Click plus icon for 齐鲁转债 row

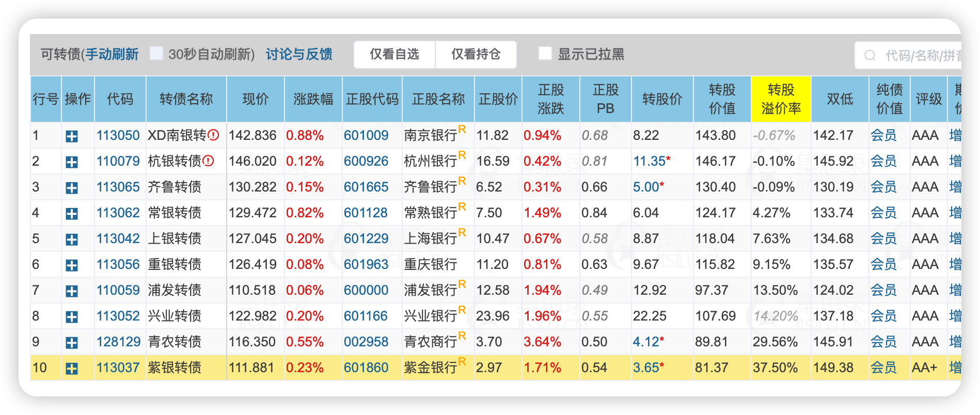[72, 188]
